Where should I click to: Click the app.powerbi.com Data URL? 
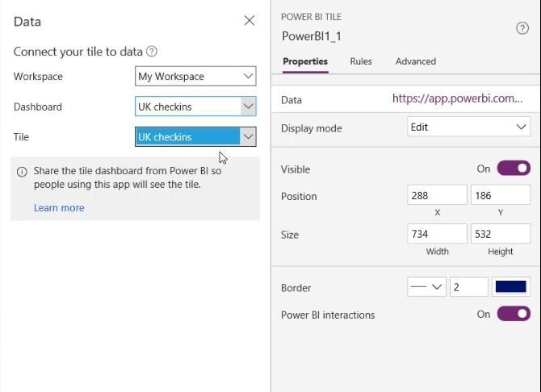[458, 98]
